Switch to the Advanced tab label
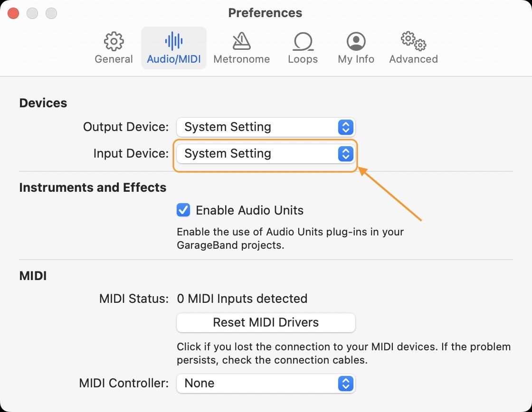Viewport: 532px width, 412px height. coord(413,59)
